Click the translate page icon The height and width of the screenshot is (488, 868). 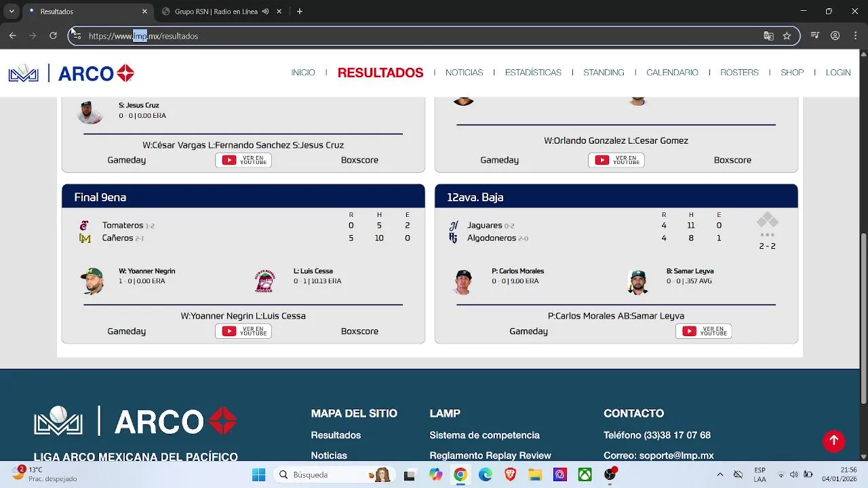pyautogui.click(x=768, y=36)
